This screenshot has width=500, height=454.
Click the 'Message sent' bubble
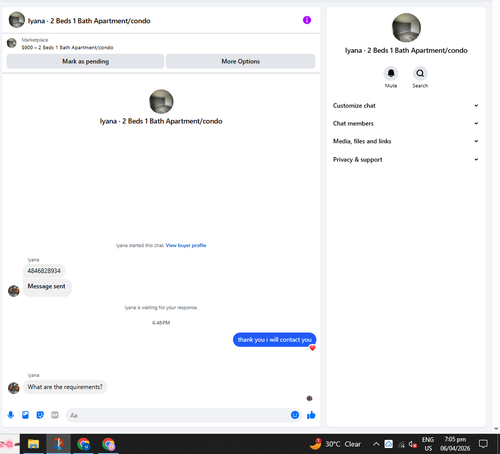(x=47, y=287)
